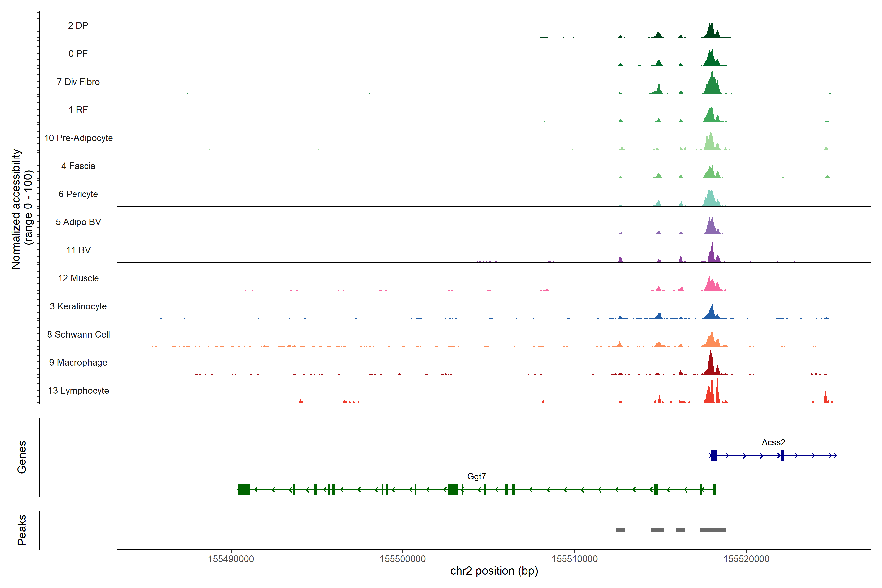Click the widest gray peak bar

click(713, 530)
